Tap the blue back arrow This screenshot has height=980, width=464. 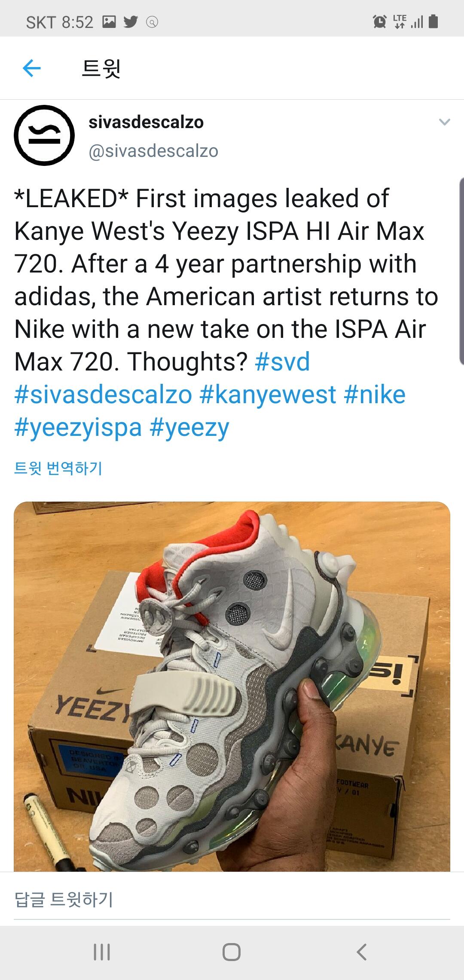pyautogui.click(x=31, y=68)
